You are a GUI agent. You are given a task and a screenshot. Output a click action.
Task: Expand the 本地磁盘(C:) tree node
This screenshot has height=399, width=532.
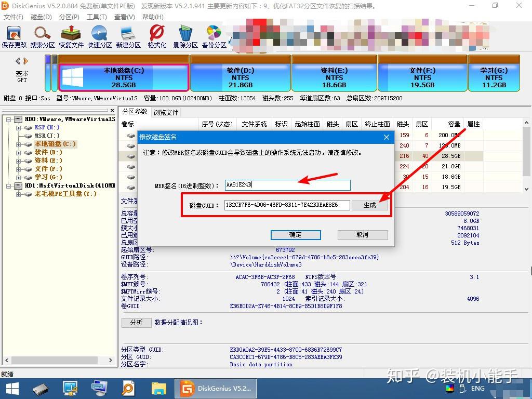tap(18, 143)
